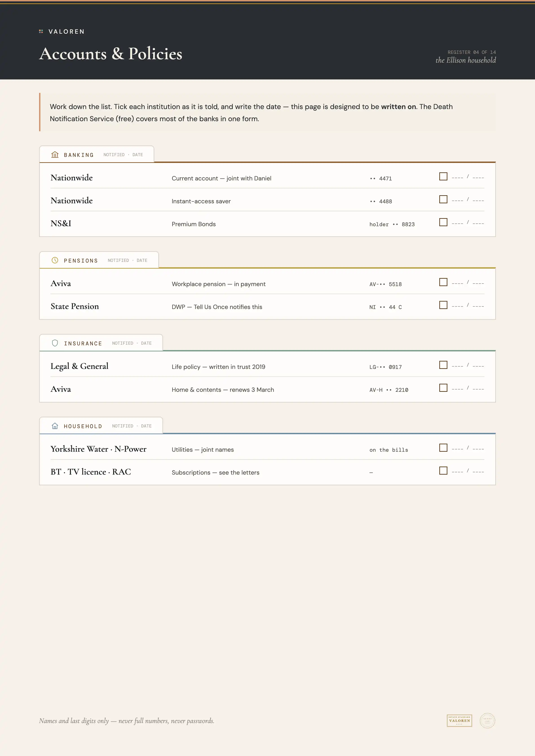Viewport: 535px width, 756px height.
Task: Click the date field for Nationwide 4488 saver
Action: [x=468, y=200]
